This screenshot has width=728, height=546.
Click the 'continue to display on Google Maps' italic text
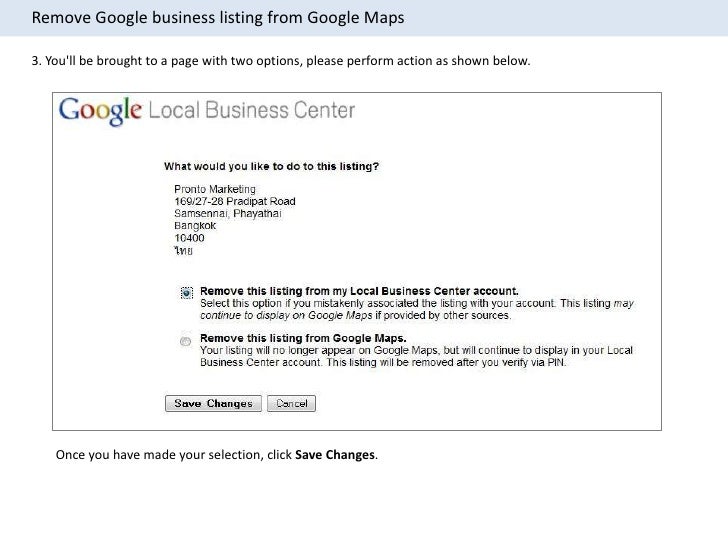pyautogui.click(x=286, y=315)
